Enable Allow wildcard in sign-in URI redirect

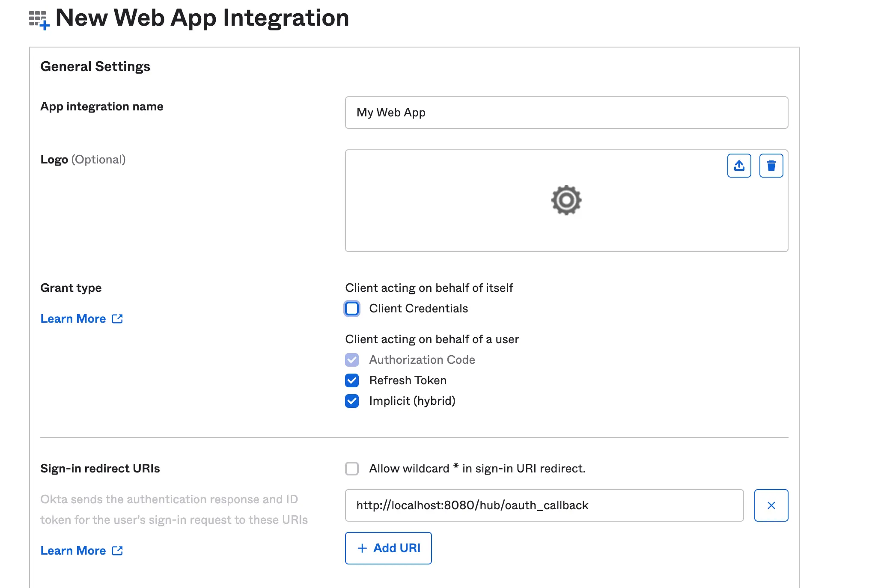click(352, 469)
